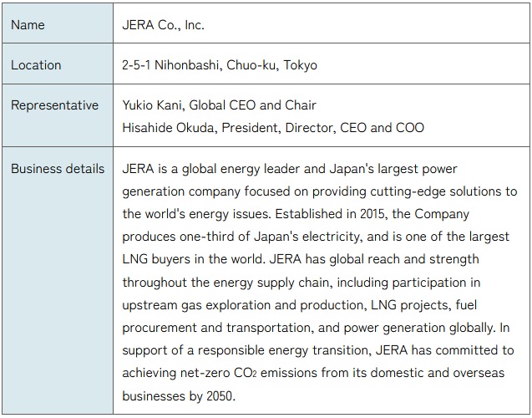Click the Representative row label
Screen dimensions: 532x418
pyautogui.click(x=54, y=105)
